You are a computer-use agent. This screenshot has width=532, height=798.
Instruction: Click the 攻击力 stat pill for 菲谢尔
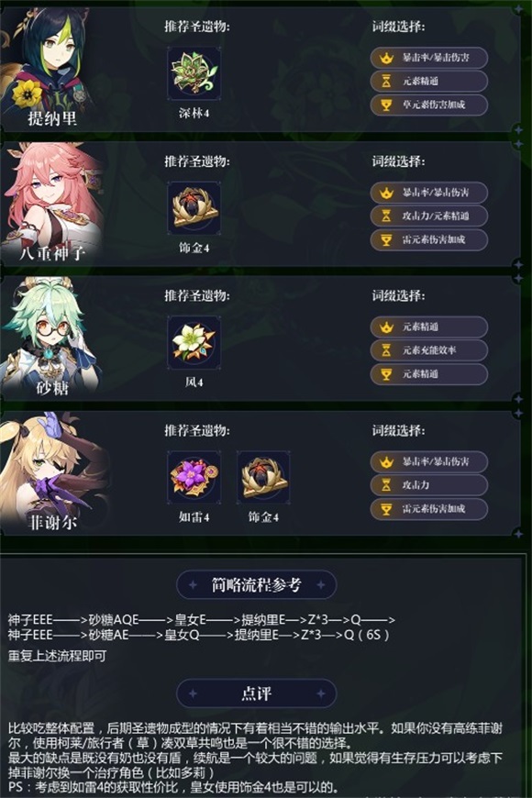click(x=428, y=485)
